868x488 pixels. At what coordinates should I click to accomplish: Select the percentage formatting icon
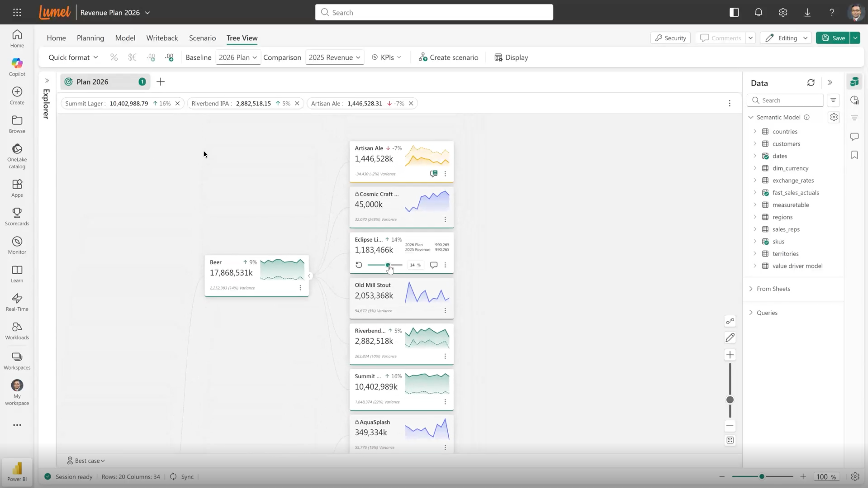coord(114,57)
